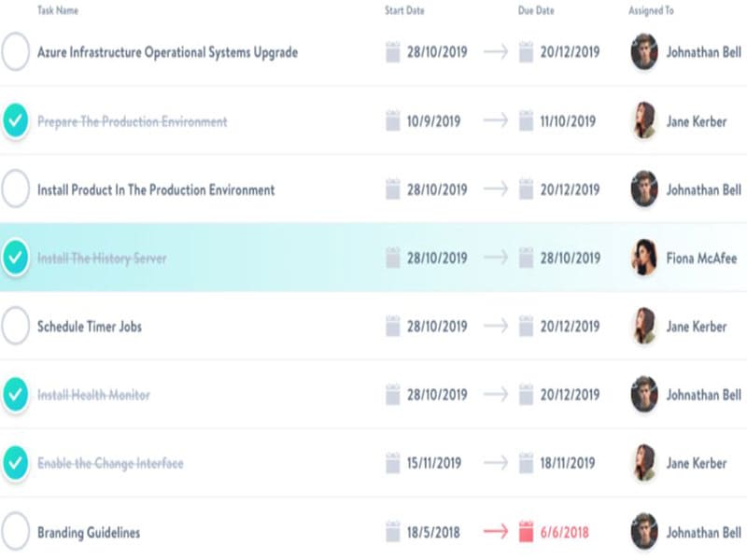Click the Enable the Change Interface task name
The image size is (747, 560).
(110, 463)
